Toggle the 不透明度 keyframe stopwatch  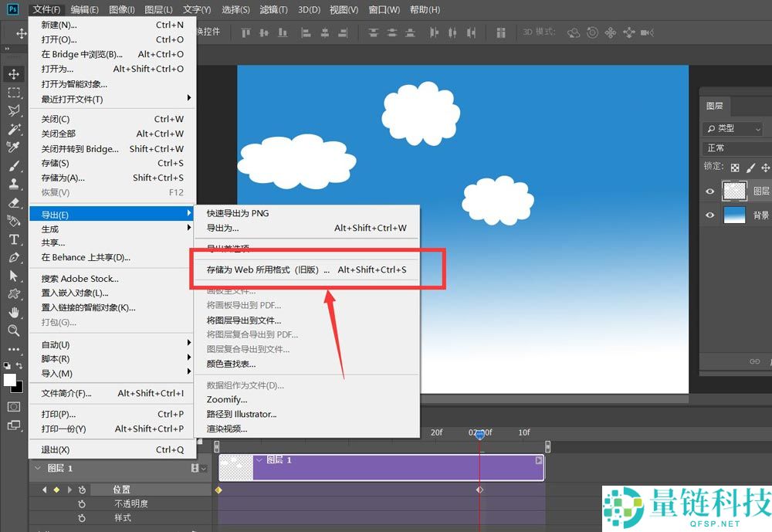[82, 503]
